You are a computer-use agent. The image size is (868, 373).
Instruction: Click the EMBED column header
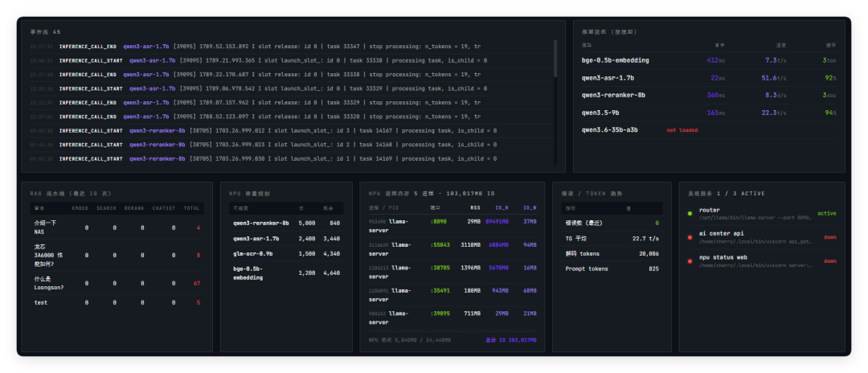80,208
